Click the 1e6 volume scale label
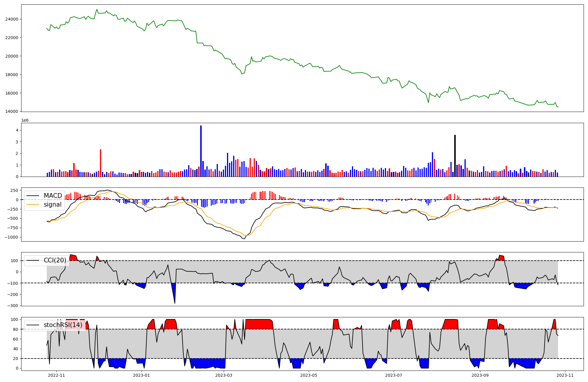Image resolution: width=588 pixels, height=382 pixels. (x=25, y=120)
